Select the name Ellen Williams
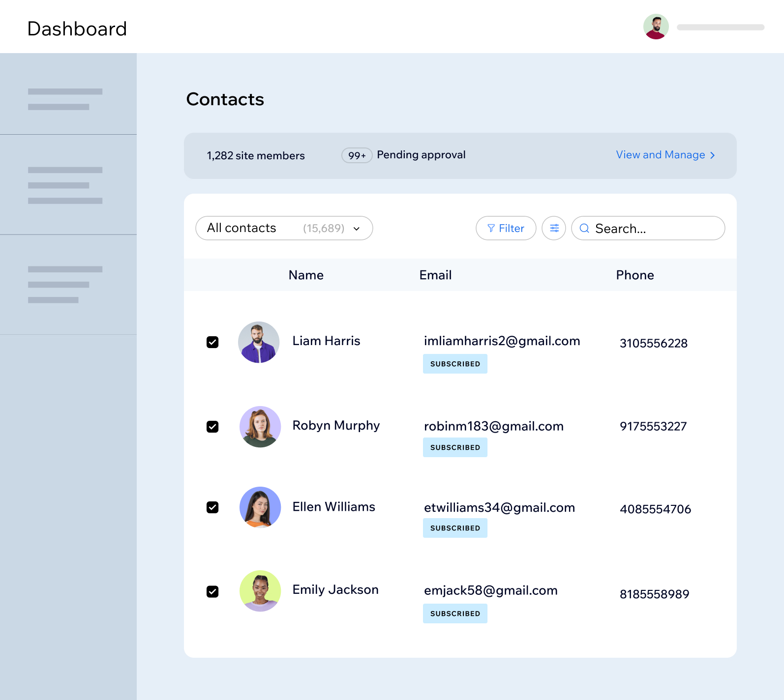The image size is (784, 700). [333, 507]
